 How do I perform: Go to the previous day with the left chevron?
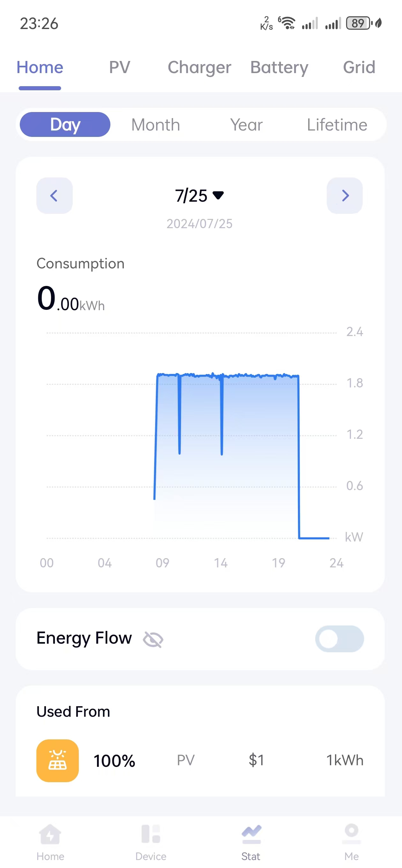coord(54,195)
